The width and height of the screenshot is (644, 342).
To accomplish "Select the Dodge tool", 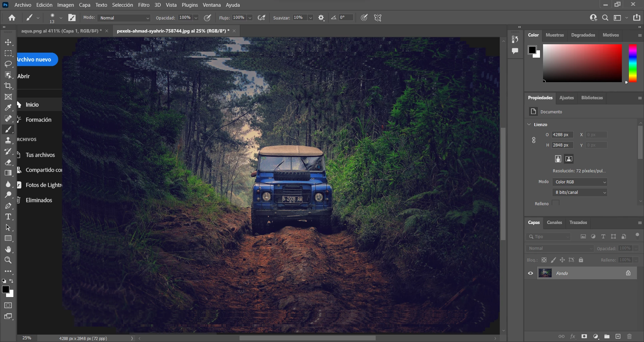I will pos(8,195).
